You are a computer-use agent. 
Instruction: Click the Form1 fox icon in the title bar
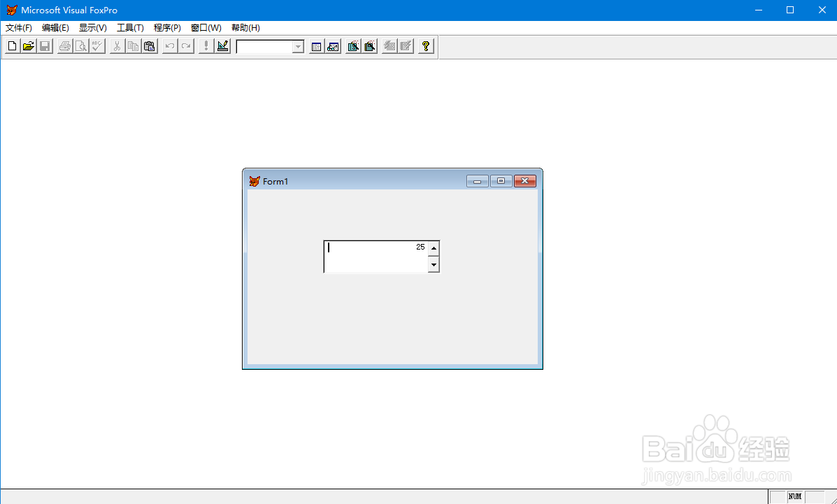[x=255, y=182]
